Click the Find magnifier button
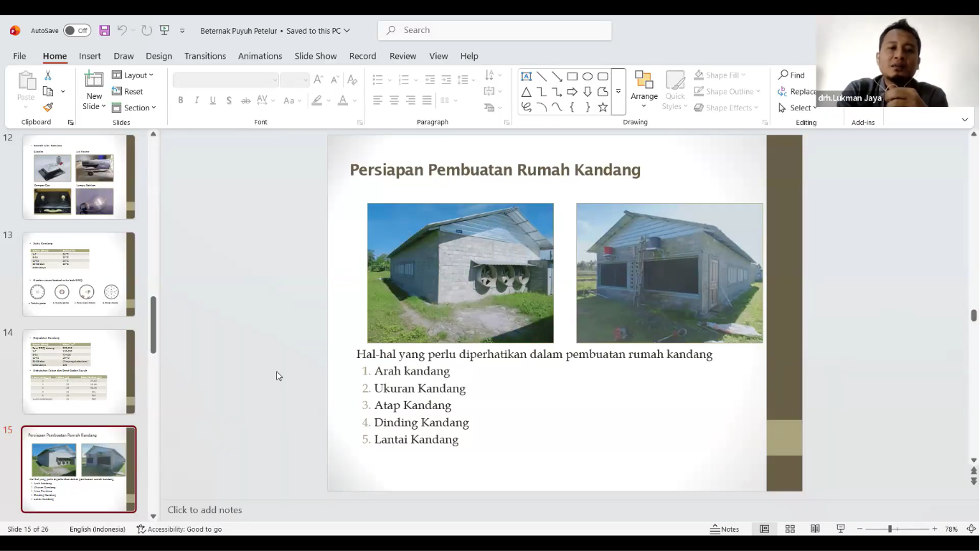This screenshot has height=551, width=980. pyautogui.click(x=792, y=75)
